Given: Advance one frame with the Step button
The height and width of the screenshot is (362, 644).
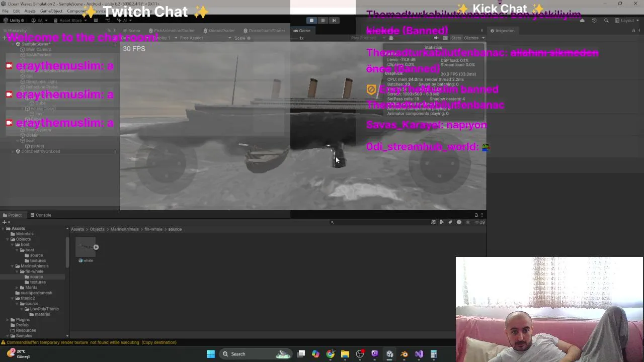Looking at the screenshot, I should (x=334, y=21).
